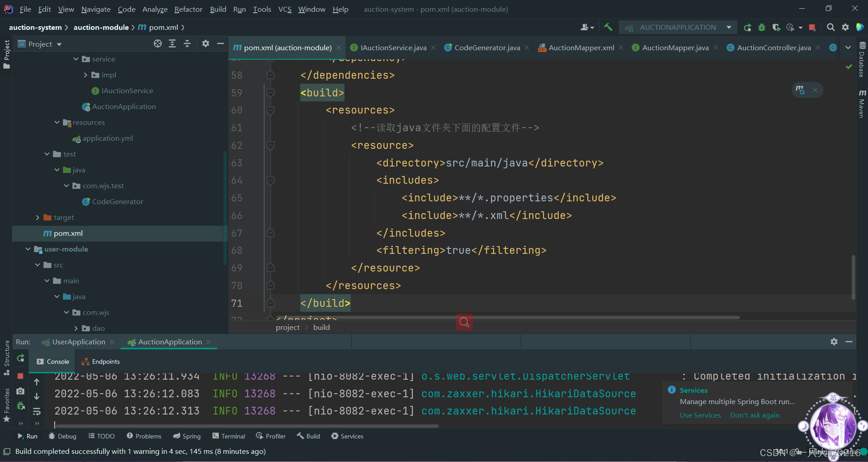Click Select Opened File target icon

click(157, 44)
